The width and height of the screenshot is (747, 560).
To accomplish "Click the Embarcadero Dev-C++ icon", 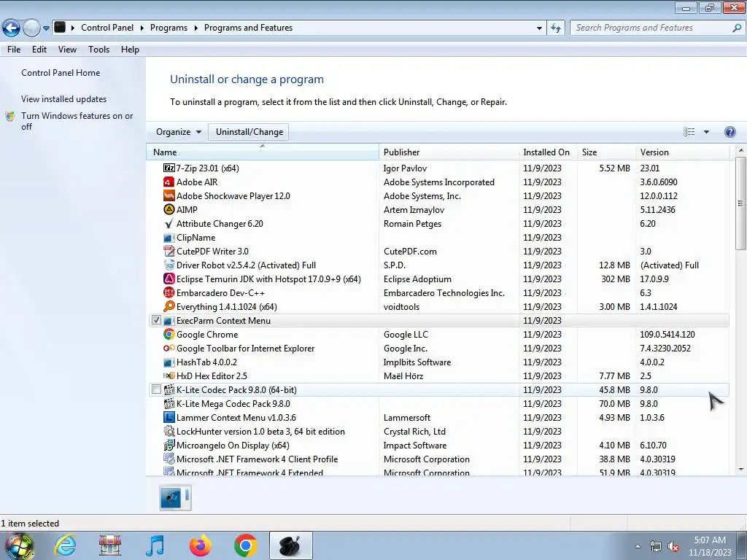I will click(169, 292).
